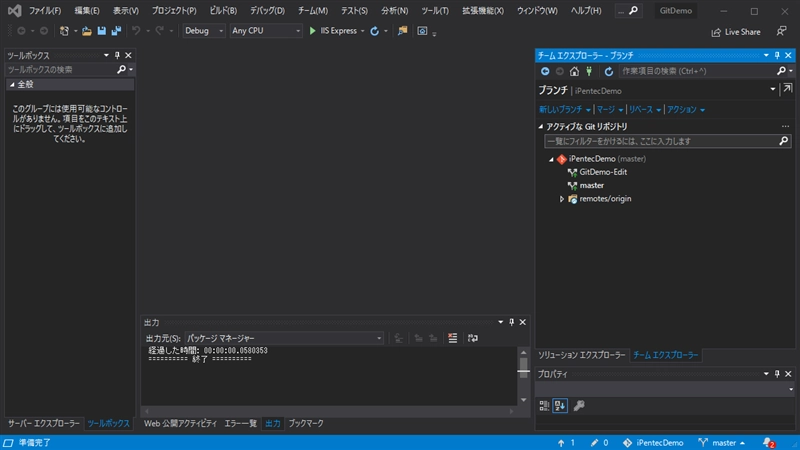Switch to the Server Explorer tab
Viewport: 800px width, 450px height.
(43, 423)
